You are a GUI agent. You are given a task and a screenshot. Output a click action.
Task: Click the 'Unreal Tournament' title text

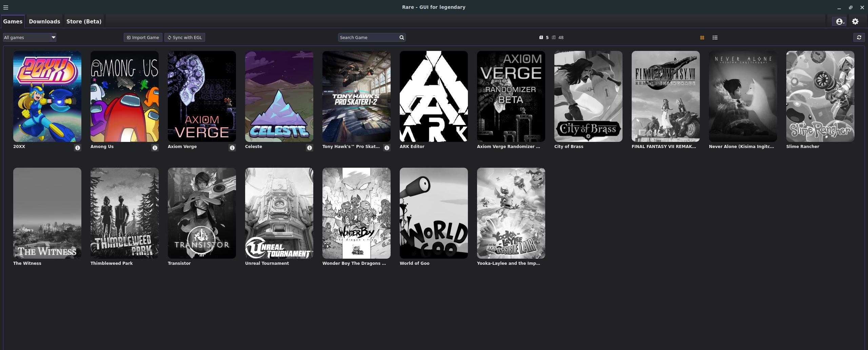(267, 263)
